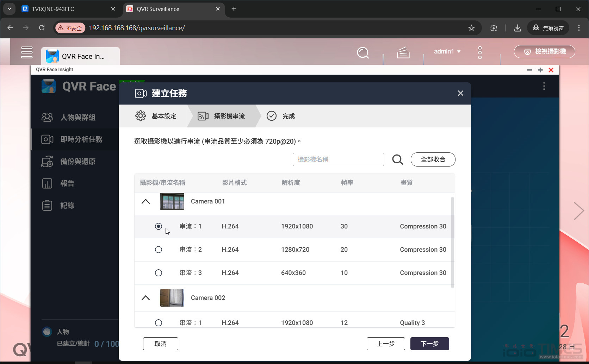Choose Camera 002 stream 1 radio button
Viewport: 589px width, 364px height.
click(x=159, y=322)
